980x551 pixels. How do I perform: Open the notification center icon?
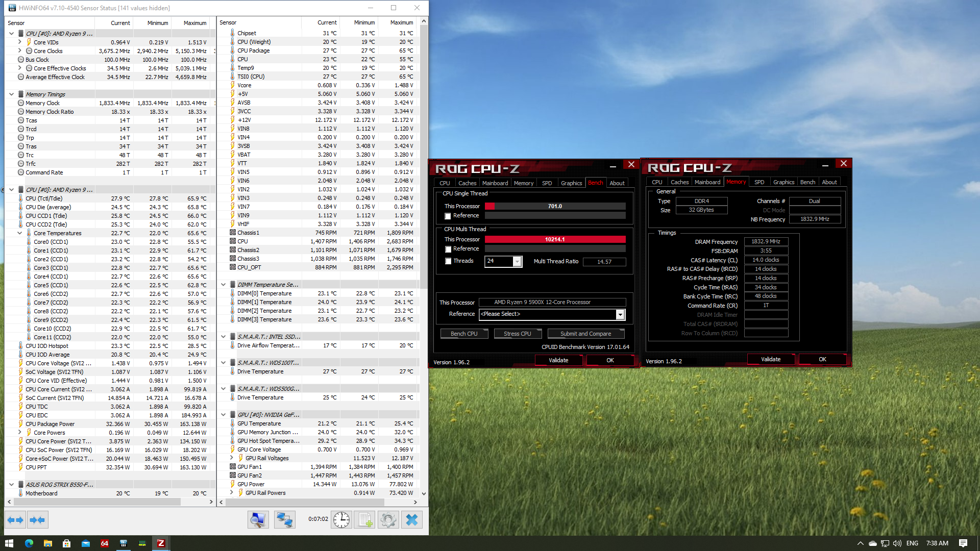pyautogui.click(x=963, y=543)
